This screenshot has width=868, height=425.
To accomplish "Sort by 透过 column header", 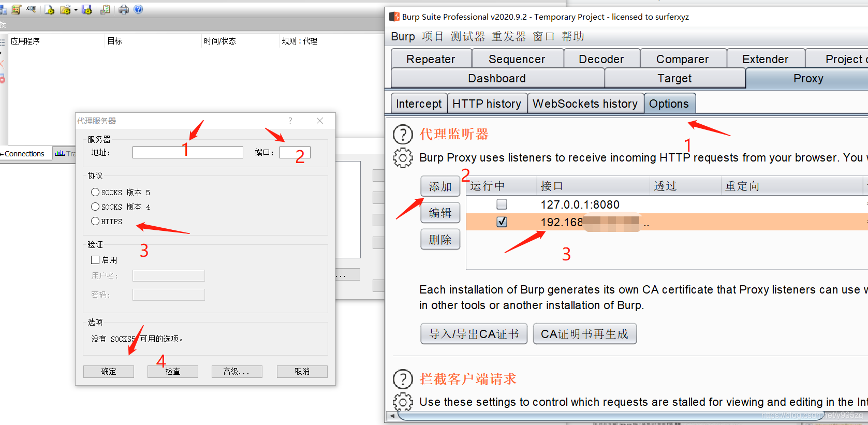I will 685,186.
